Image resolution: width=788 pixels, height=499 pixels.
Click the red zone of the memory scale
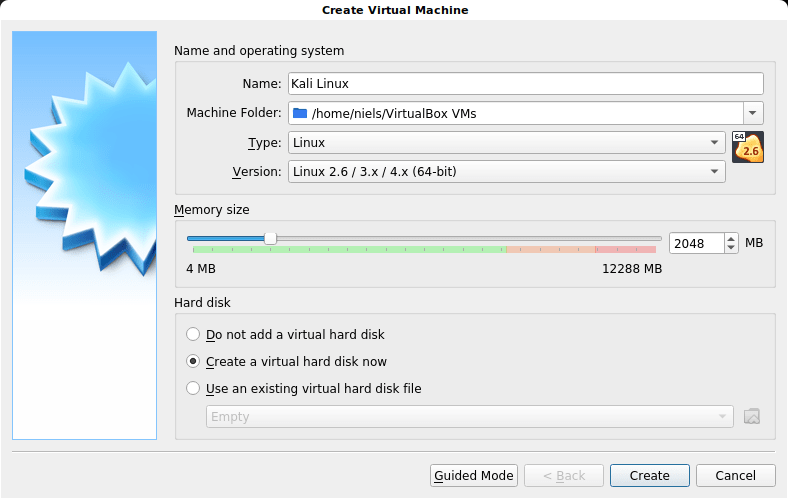pyautogui.click(x=626, y=249)
